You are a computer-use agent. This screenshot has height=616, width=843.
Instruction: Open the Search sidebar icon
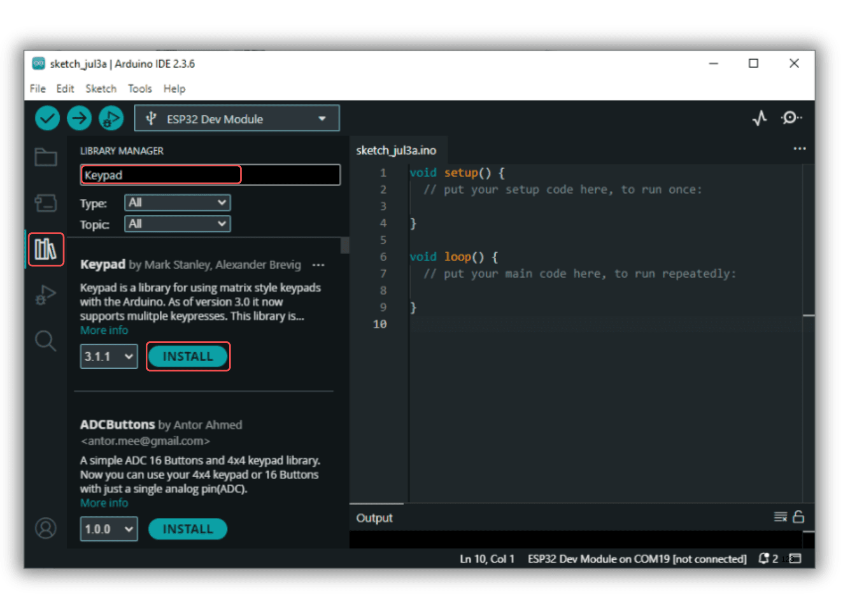click(45, 341)
